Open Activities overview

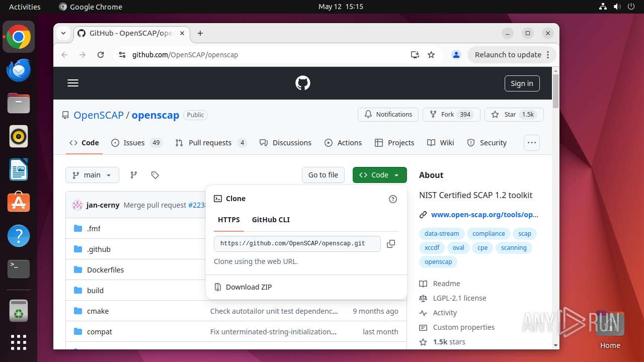(x=25, y=7)
